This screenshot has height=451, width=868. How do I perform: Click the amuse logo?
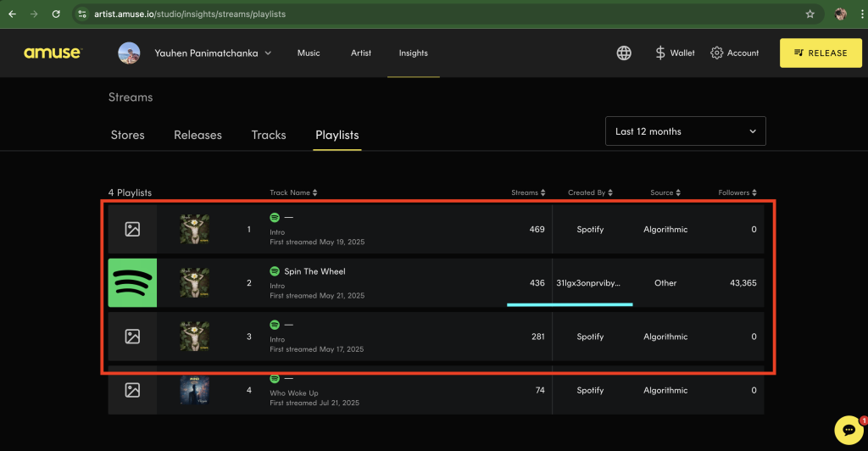coord(53,53)
